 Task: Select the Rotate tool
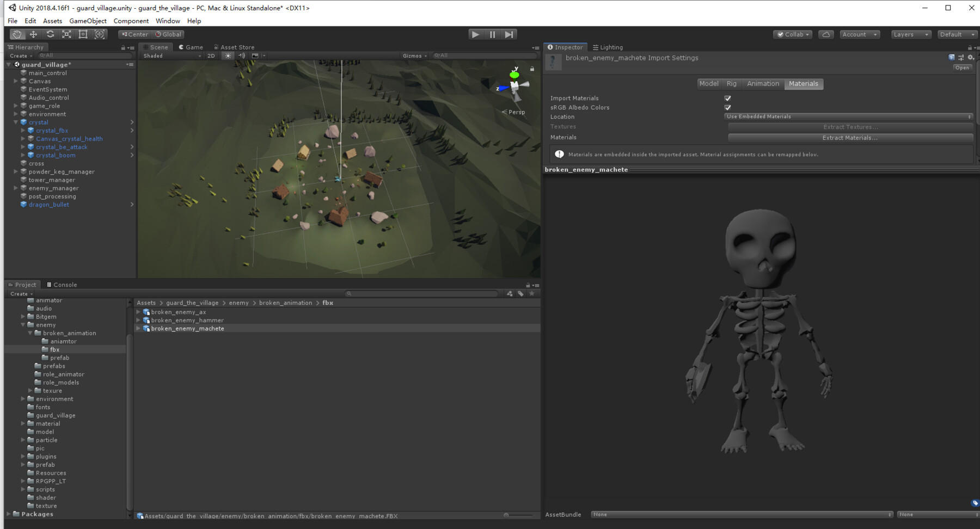click(50, 34)
